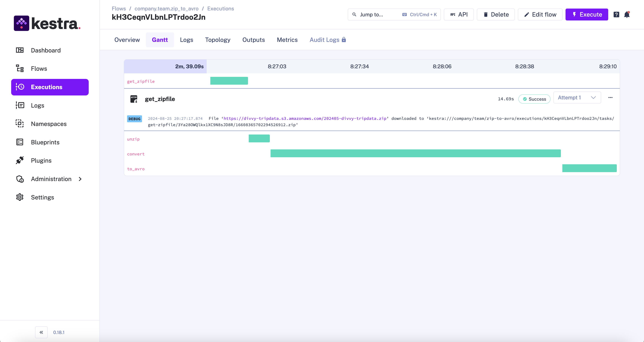Collapse the sidebar with double-chevron button
The width and height of the screenshot is (644, 342).
[x=41, y=332]
